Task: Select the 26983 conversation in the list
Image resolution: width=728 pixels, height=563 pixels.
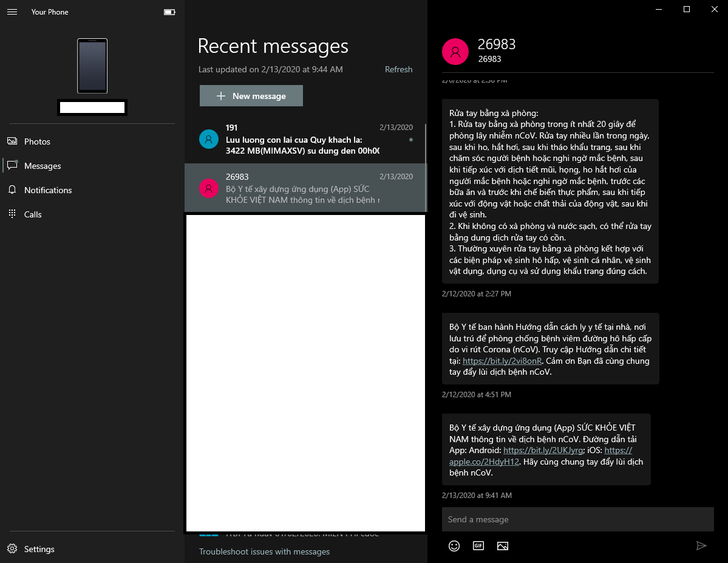Action: 305,188
